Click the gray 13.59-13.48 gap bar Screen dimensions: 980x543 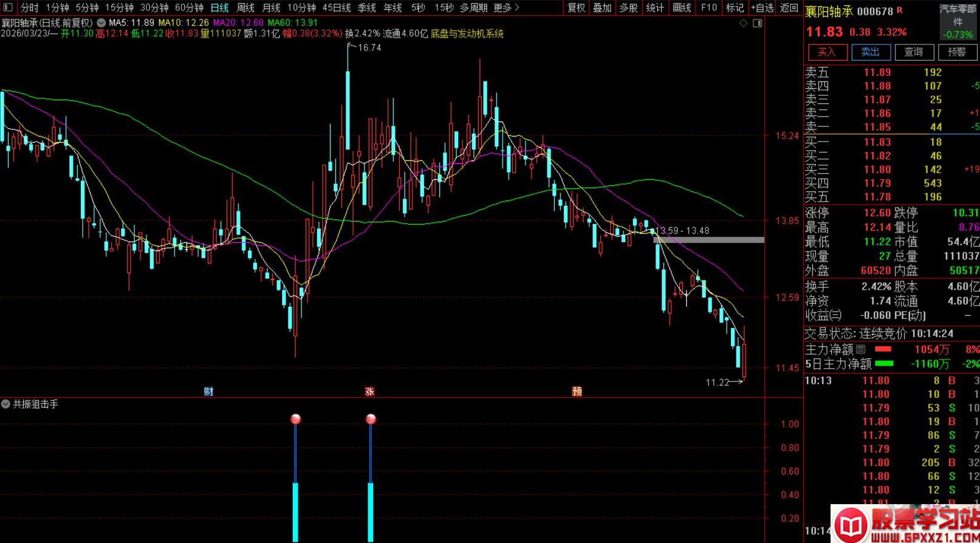[x=708, y=240]
